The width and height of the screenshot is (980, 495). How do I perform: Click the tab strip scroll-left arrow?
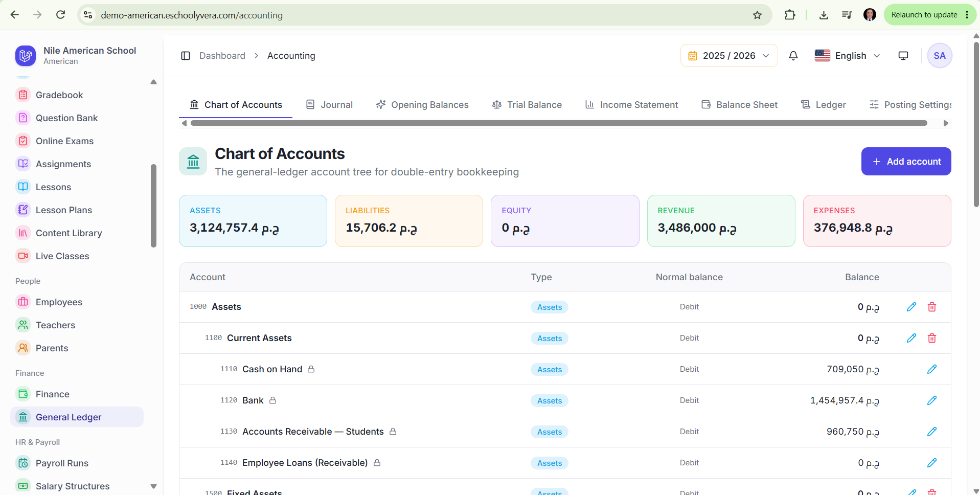click(x=184, y=123)
